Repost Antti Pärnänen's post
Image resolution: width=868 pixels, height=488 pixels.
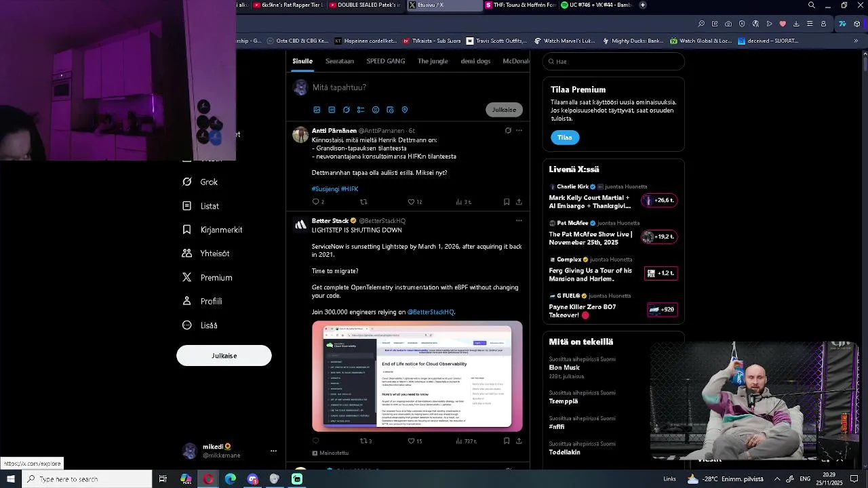(363, 202)
